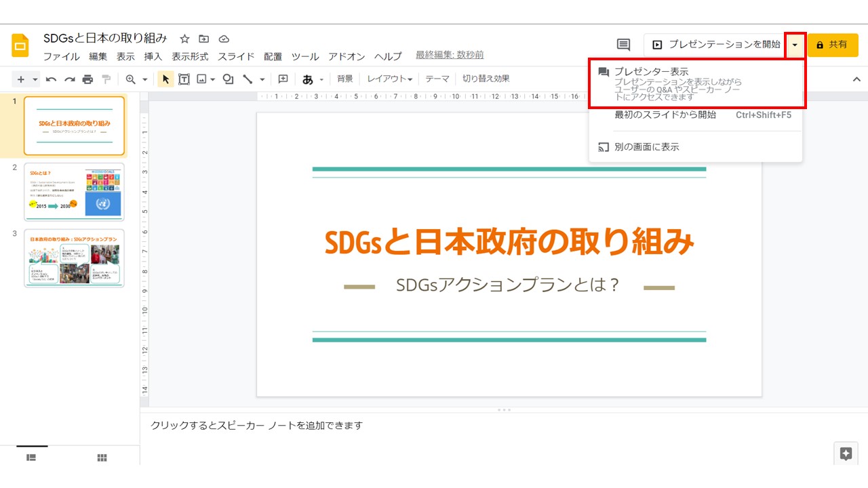Expand the レイアウト dropdown
Viewport: 868px width, 488px height.
pyautogui.click(x=390, y=79)
